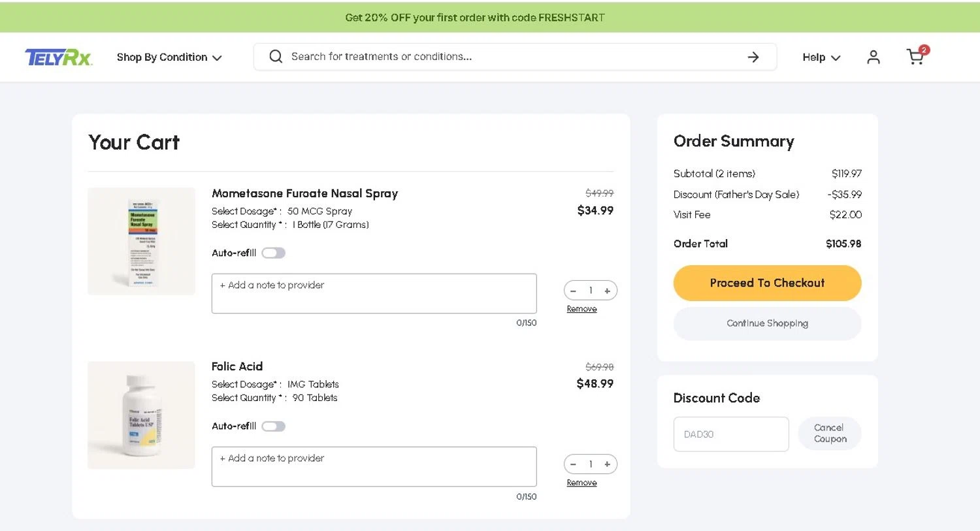Click the Order Total amount $105.98
The height and width of the screenshot is (531, 980).
[843, 244]
